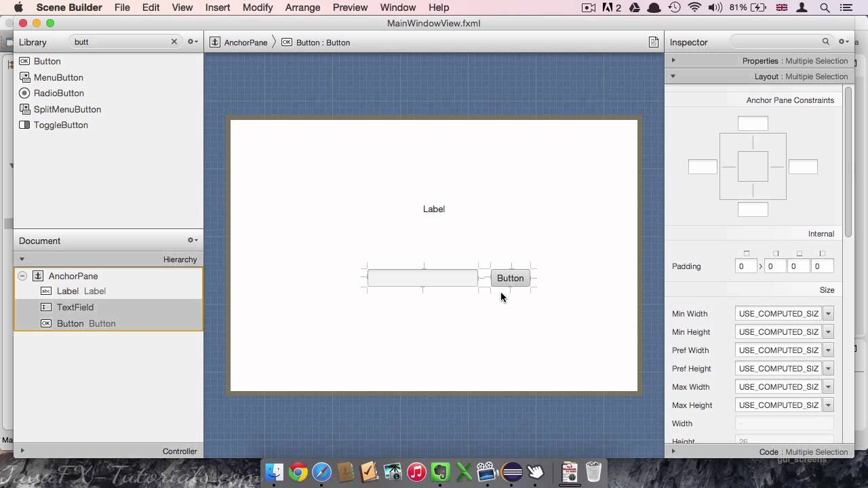Screen dimensions: 868x488
Task: Open the Document panel gear menu
Action: click(x=193, y=241)
